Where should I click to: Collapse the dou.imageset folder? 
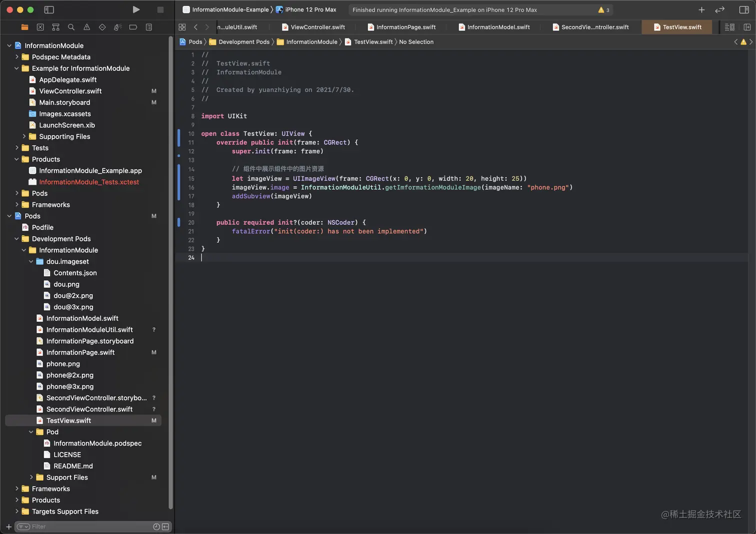point(31,261)
